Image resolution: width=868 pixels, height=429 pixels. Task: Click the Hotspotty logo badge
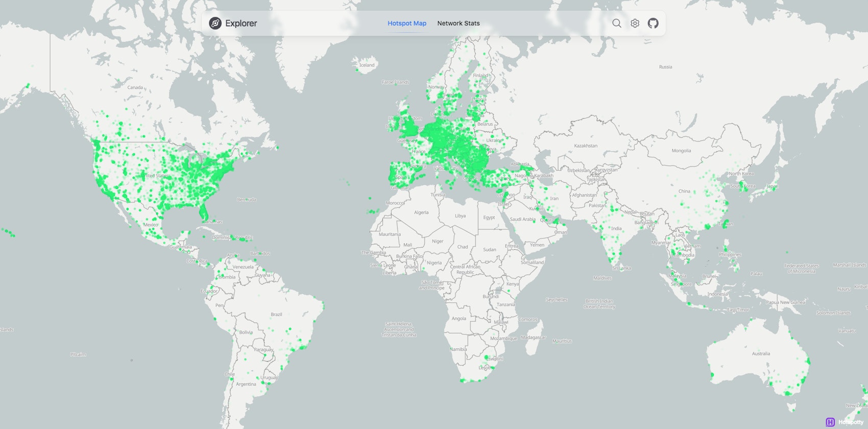[x=844, y=422]
